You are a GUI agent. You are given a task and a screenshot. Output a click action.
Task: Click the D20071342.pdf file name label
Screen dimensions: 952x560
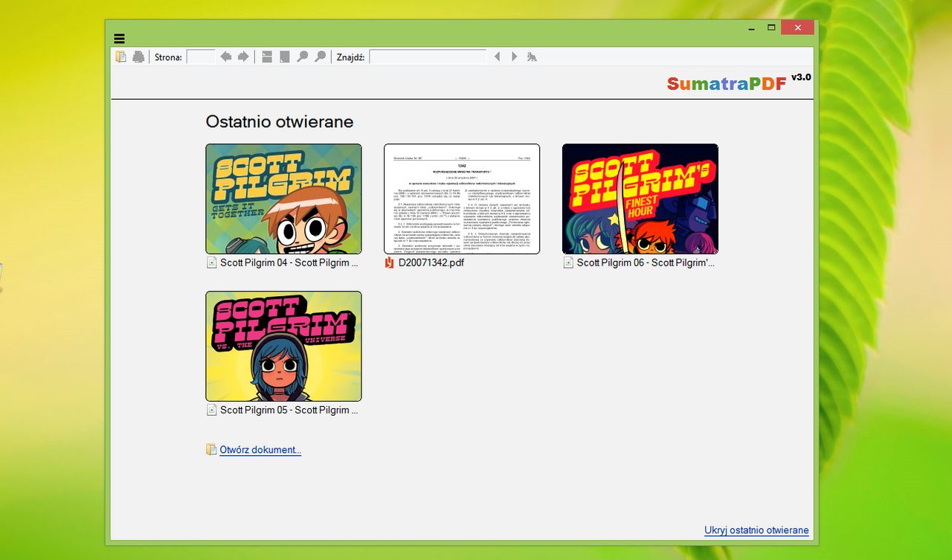[431, 263]
